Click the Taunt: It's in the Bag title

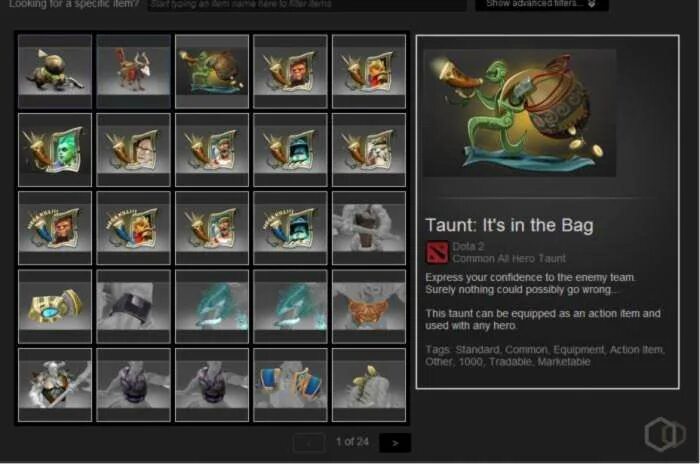pyautogui.click(x=509, y=225)
